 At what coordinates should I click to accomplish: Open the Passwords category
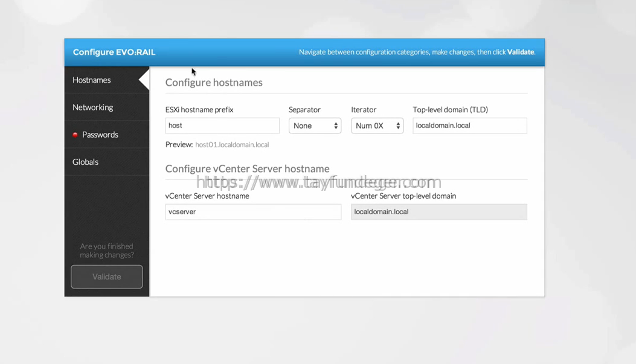pos(107,135)
